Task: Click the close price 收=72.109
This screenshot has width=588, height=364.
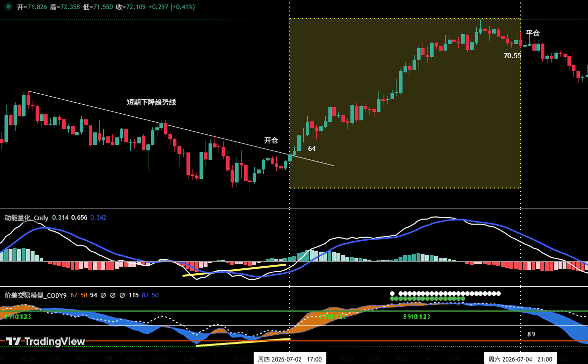Action: pyautogui.click(x=131, y=7)
